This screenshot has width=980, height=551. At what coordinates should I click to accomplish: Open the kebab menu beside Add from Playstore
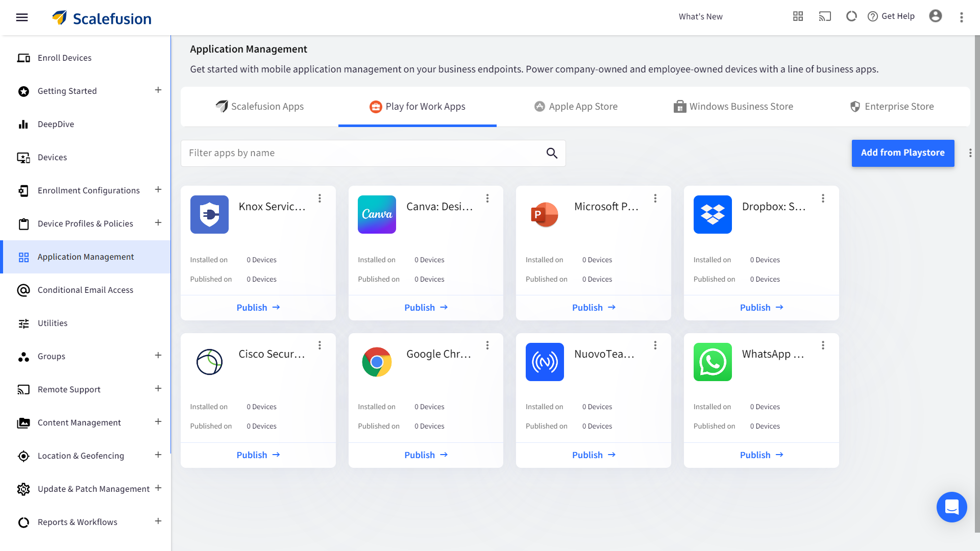[970, 153]
